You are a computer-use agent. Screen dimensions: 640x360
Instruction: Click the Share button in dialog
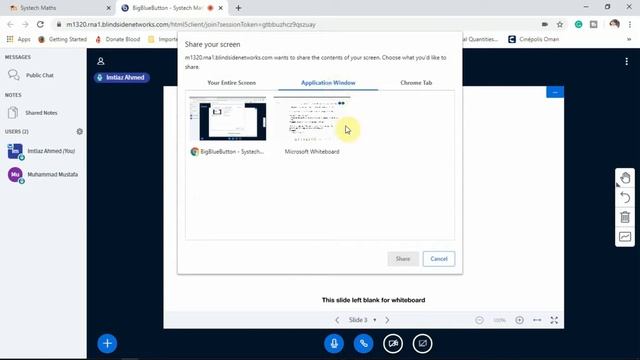point(403,259)
